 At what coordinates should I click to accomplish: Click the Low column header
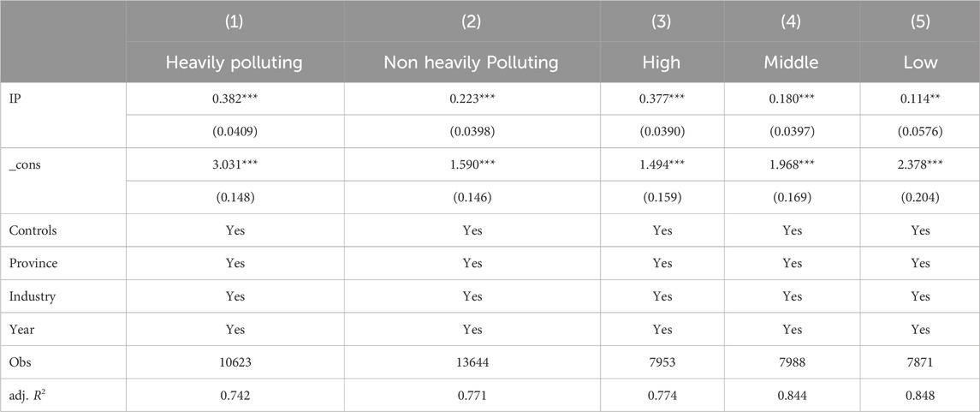[x=920, y=63]
